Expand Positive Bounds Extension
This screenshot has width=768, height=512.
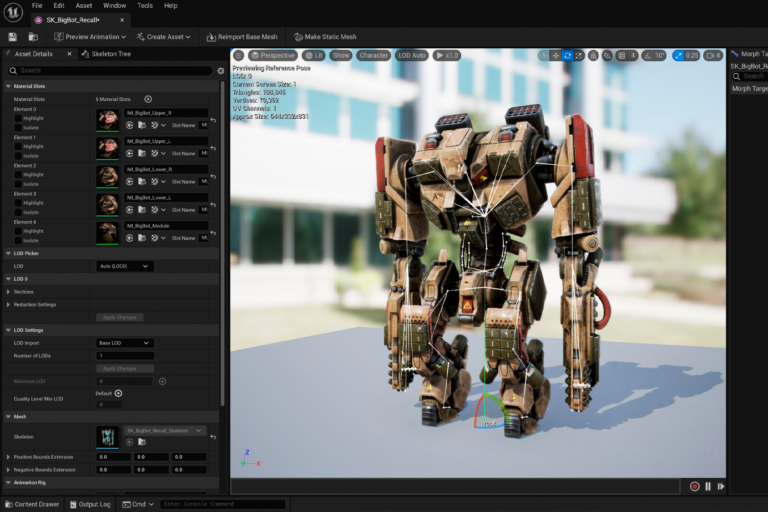[x=8, y=457]
